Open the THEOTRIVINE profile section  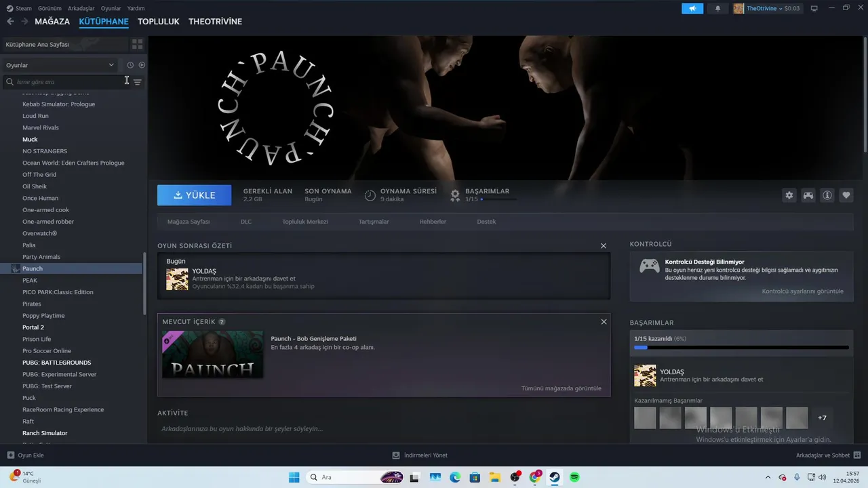point(215,22)
